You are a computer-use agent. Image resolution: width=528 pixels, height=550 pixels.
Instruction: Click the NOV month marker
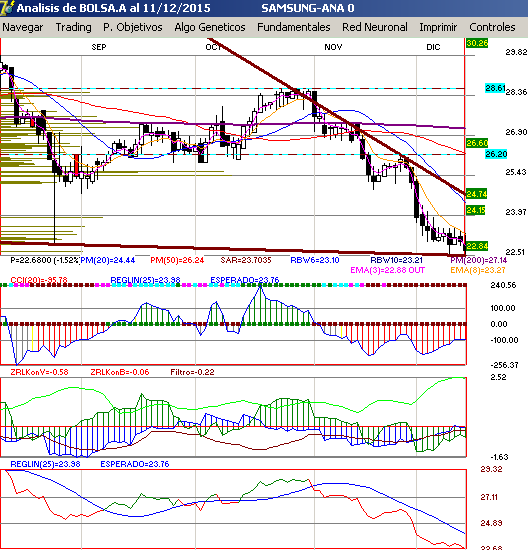point(333,47)
